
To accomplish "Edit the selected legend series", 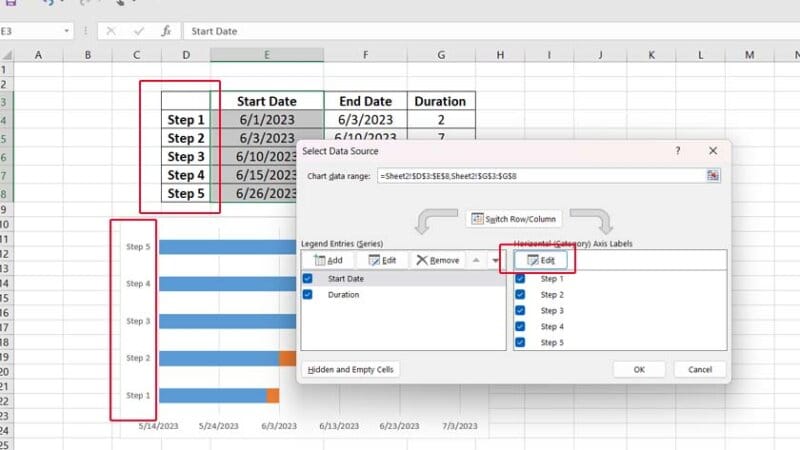I will 382,260.
